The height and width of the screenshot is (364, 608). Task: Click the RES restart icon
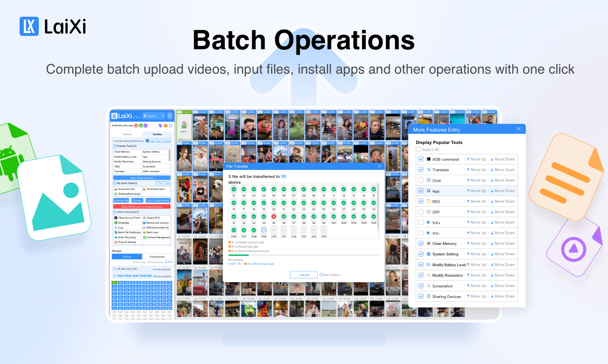point(429,201)
